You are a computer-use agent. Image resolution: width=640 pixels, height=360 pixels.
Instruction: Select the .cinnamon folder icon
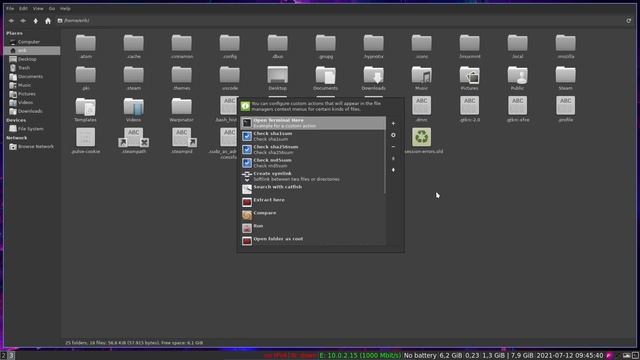click(182, 43)
